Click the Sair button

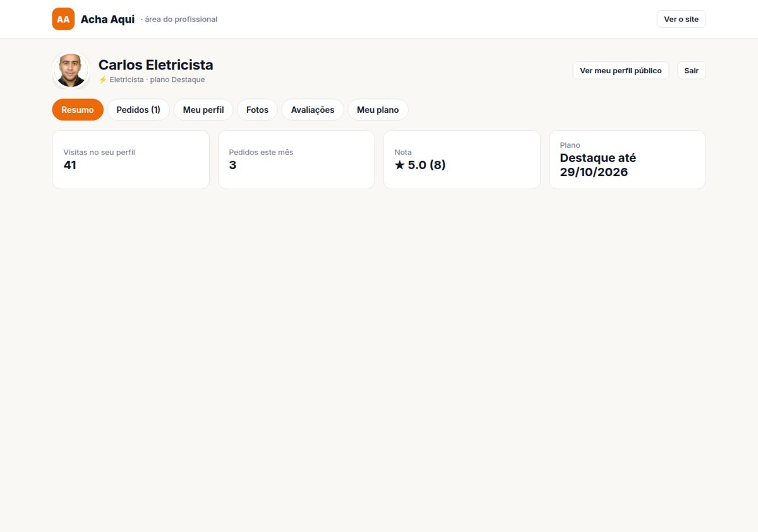pyautogui.click(x=691, y=71)
